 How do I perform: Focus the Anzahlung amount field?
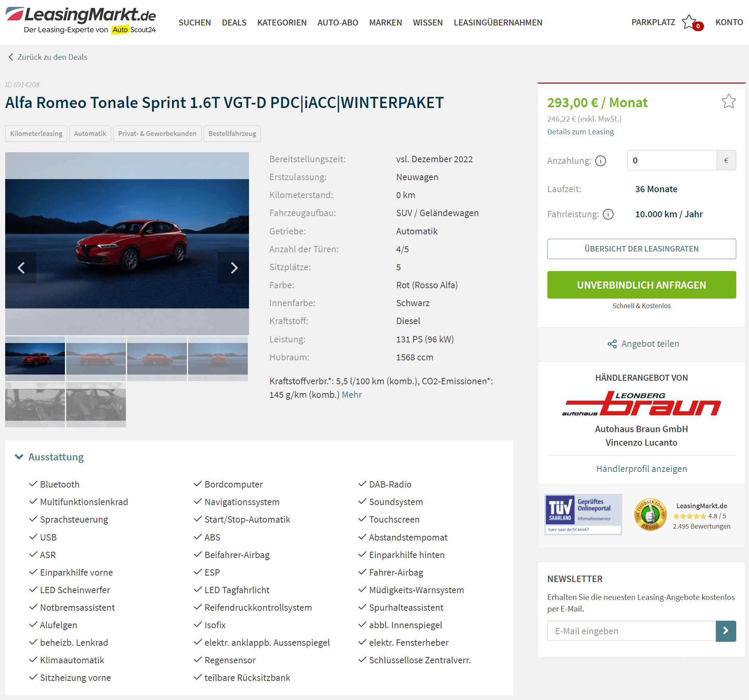[x=672, y=160]
